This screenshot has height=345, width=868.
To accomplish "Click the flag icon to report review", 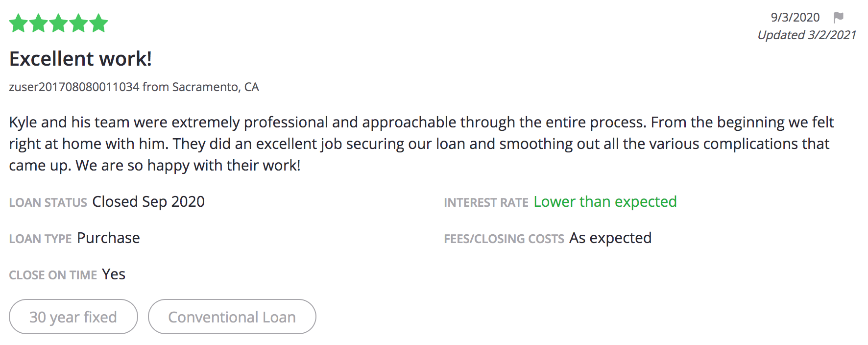I will pos(839,18).
